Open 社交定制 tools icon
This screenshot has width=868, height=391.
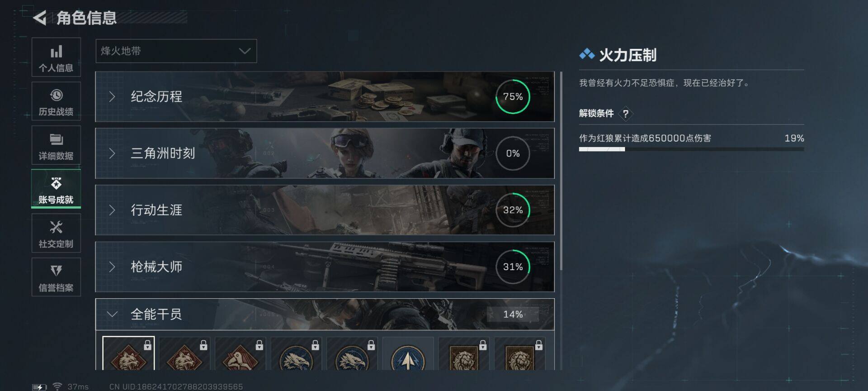tap(56, 227)
